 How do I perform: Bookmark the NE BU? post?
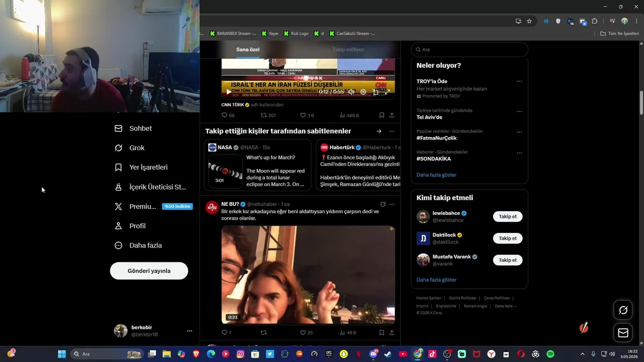click(382, 332)
